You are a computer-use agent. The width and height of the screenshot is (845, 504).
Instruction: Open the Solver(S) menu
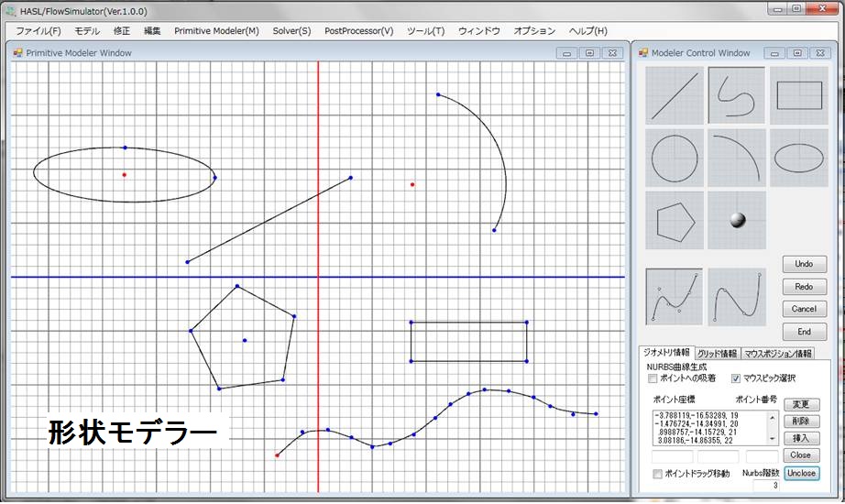[x=291, y=31]
